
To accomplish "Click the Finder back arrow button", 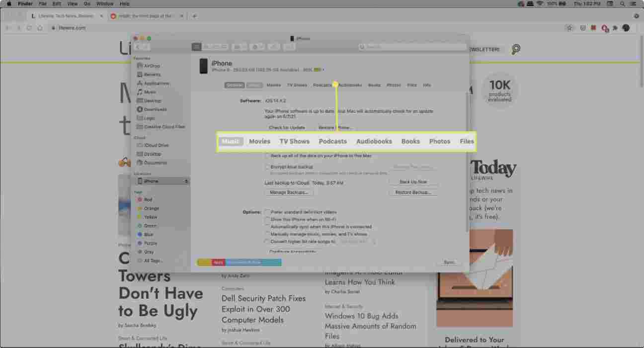I will click(137, 47).
